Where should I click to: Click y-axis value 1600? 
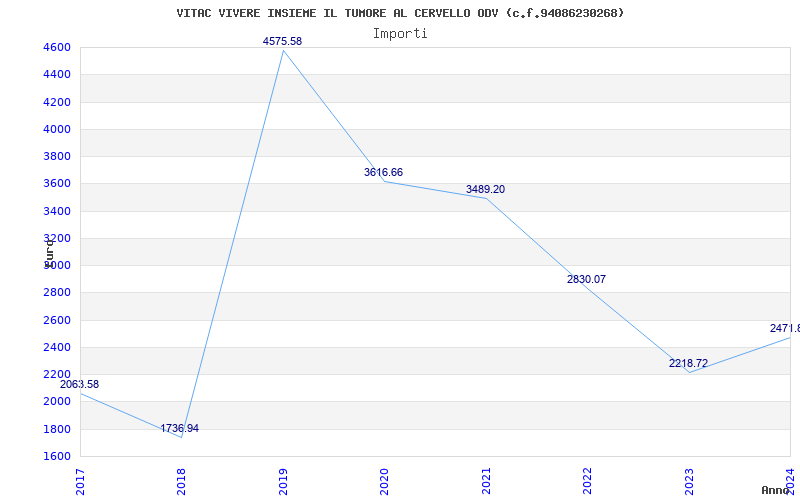[57, 456]
